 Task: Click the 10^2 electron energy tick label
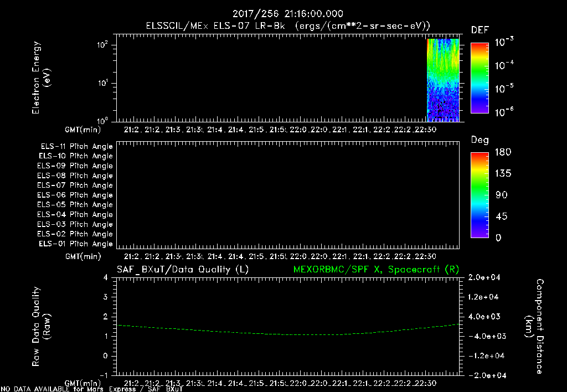click(x=102, y=45)
